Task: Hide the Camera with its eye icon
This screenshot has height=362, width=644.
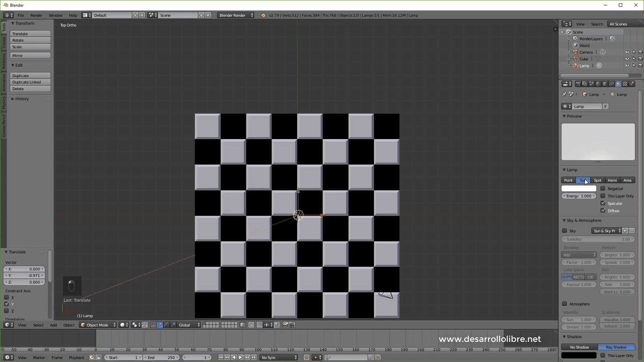Action: point(627,52)
